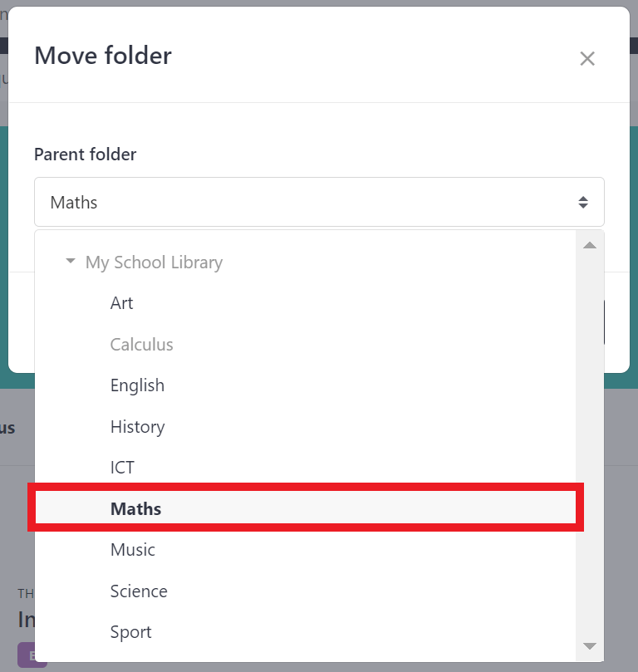Select the Music folder
The height and width of the screenshot is (672, 638).
coord(132,549)
